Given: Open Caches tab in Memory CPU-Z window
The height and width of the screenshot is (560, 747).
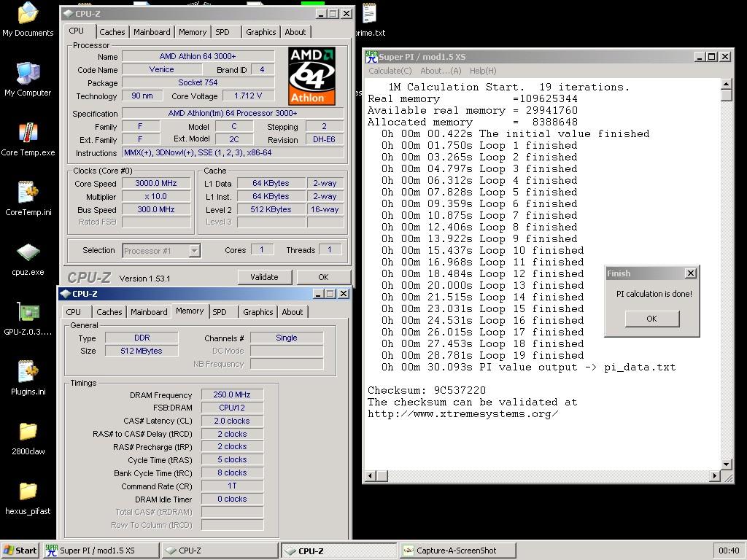Looking at the screenshot, I should [109, 312].
